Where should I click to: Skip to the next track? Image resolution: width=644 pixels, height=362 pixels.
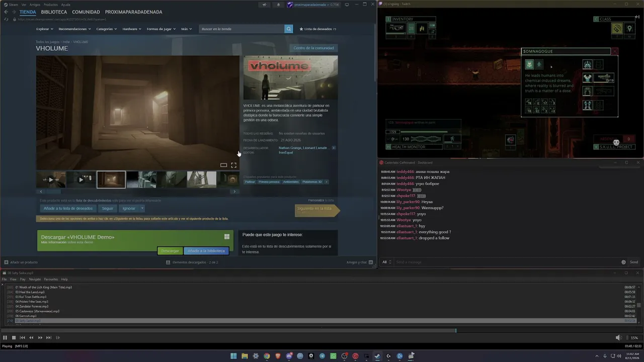pos(48,337)
